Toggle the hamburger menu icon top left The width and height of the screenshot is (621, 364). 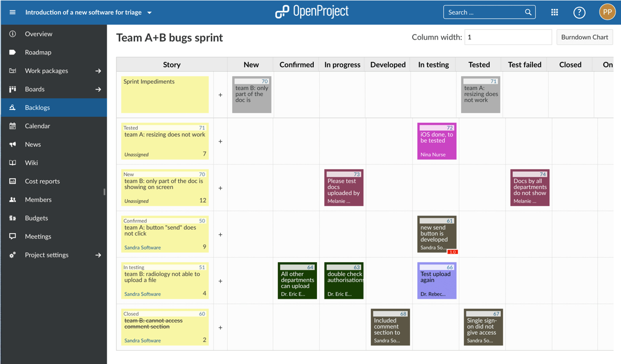(x=12, y=12)
